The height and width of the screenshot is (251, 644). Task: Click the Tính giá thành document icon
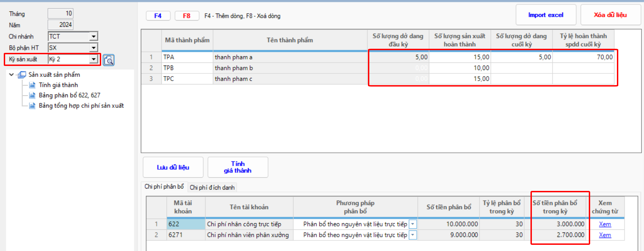(x=32, y=85)
